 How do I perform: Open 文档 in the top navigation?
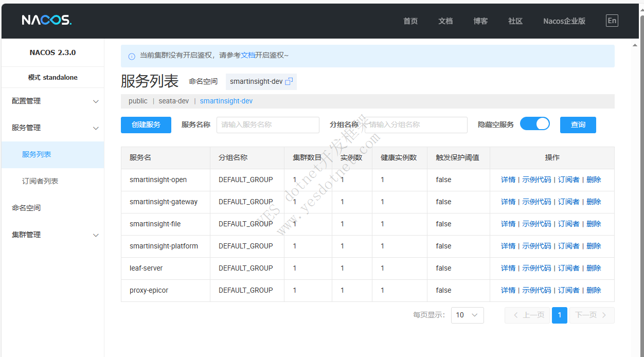coord(445,21)
